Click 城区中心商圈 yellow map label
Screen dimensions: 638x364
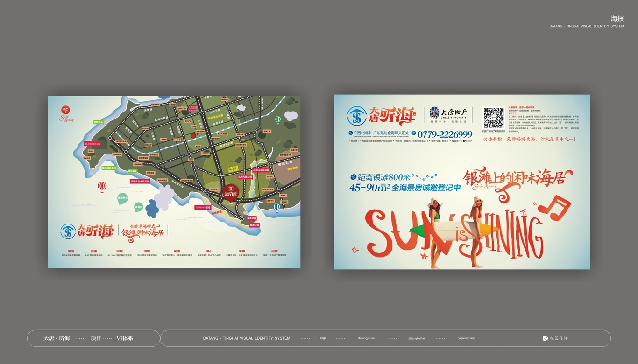coord(215,118)
